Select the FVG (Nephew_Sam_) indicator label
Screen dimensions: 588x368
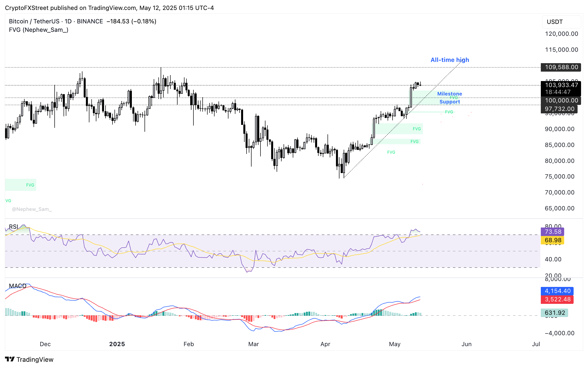pos(38,30)
